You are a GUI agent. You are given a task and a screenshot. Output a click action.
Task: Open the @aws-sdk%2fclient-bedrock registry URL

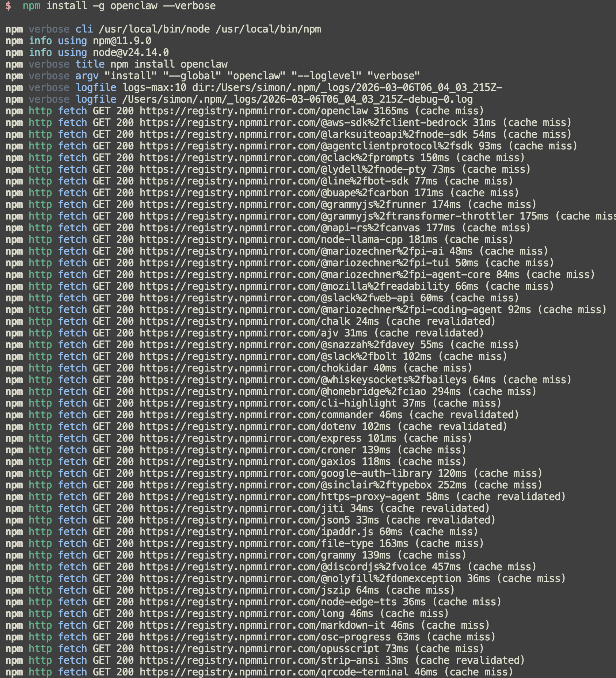coord(303,123)
